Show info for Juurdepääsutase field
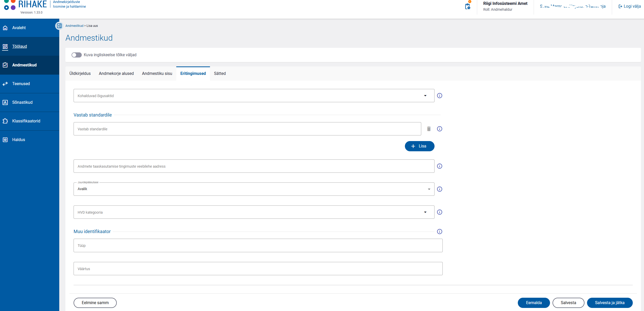The image size is (644, 311). [440, 189]
